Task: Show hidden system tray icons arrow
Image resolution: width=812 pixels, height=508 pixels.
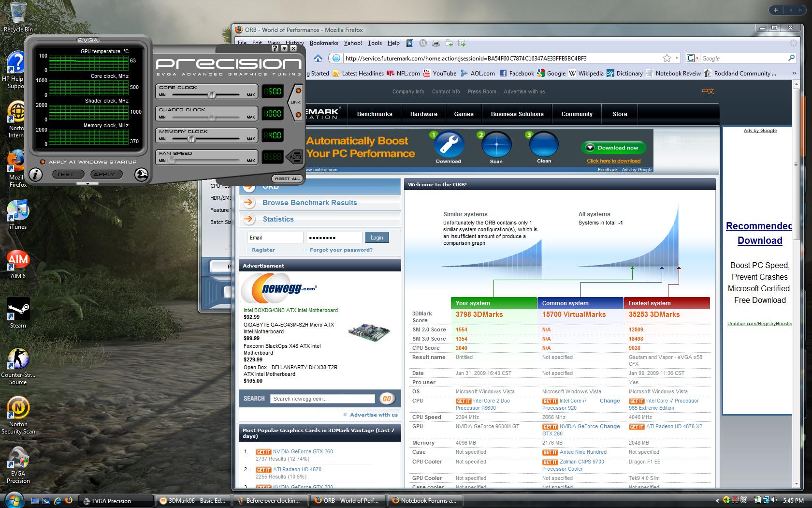Action: click(x=717, y=500)
